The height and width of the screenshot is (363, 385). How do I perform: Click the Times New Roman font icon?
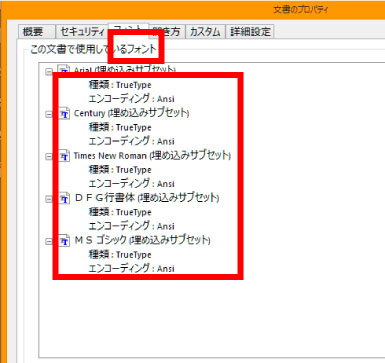(x=64, y=156)
